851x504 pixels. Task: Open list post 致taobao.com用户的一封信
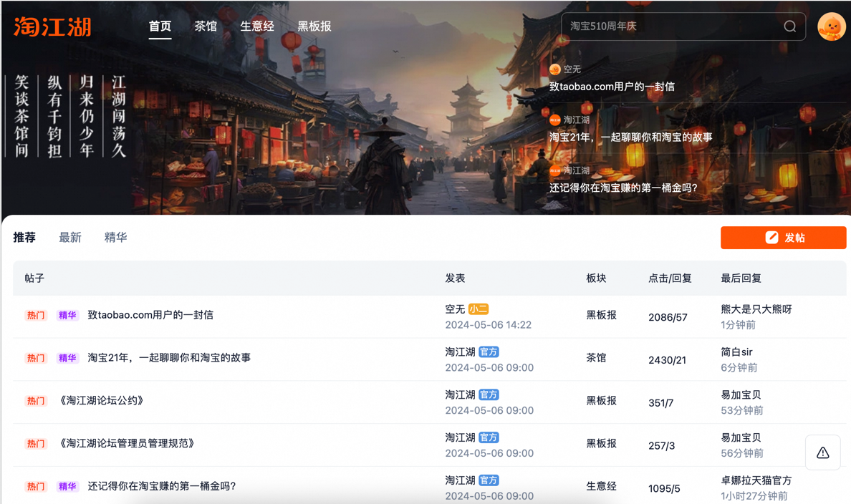(150, 315)
